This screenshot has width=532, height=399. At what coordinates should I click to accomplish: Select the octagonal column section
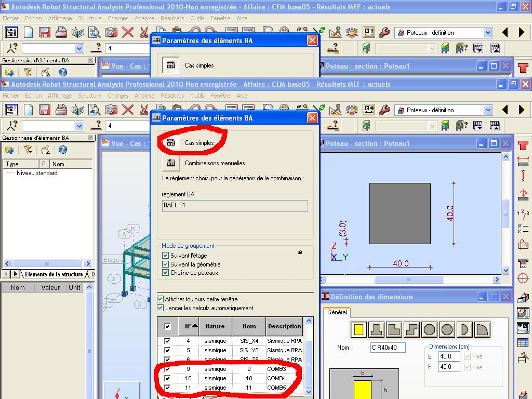(429, 329)
